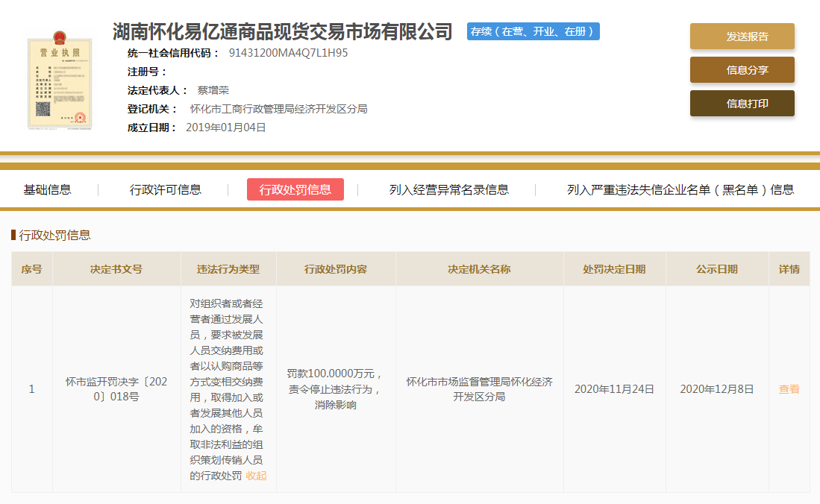820x504 pixels.
Task: Click publication date 2020年12月8日
Action: (x=717, y=389)
